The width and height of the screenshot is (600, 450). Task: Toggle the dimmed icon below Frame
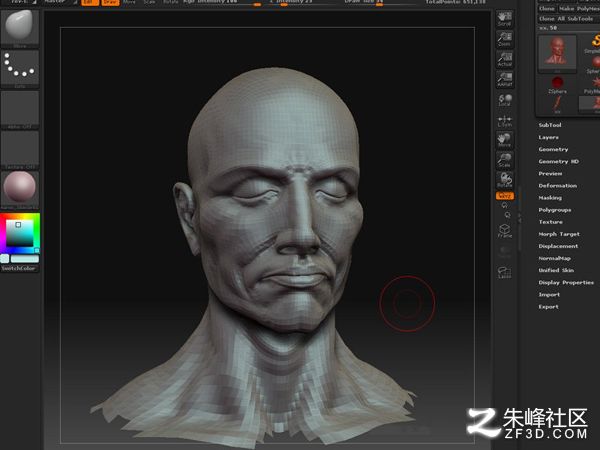tap(505, 251)
